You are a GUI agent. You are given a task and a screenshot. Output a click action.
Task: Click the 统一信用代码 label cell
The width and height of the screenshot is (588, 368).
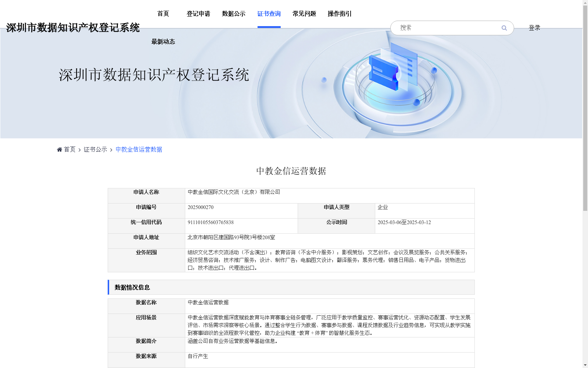(x=146, y=226)
